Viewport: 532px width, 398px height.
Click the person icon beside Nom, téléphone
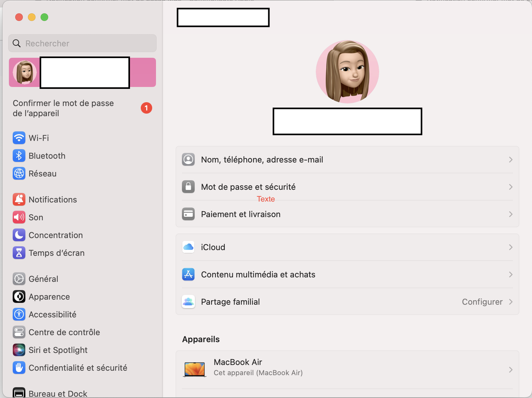(x=188, y=159)
